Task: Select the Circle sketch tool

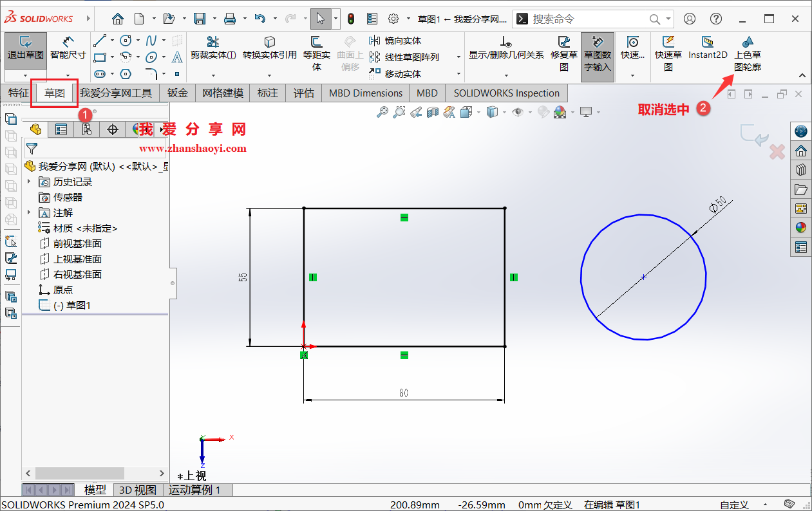Action: (126, 41)
